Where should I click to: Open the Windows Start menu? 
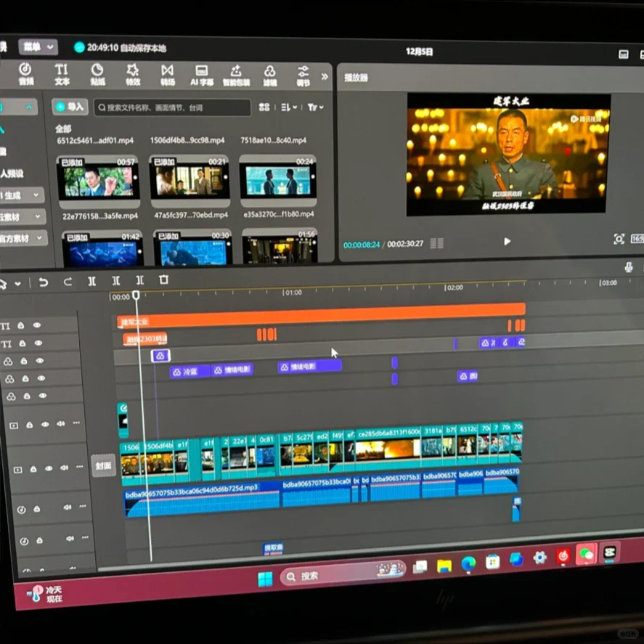[x=265, y=579]
